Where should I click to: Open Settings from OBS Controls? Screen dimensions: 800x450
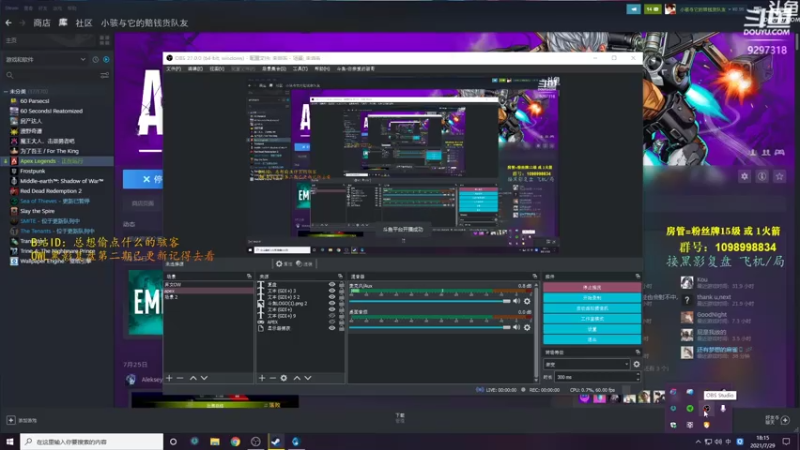[x=592, y=329]
